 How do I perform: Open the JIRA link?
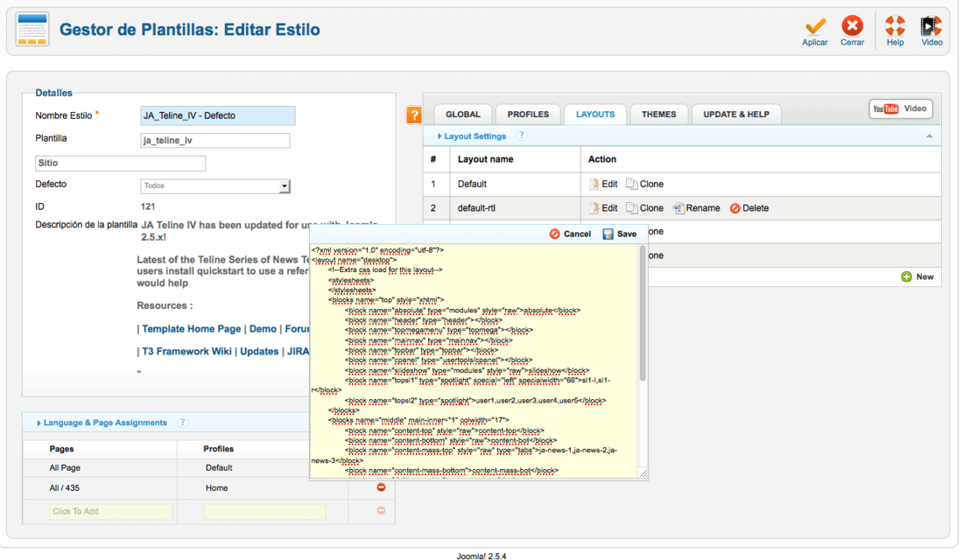tap(299, 352)
